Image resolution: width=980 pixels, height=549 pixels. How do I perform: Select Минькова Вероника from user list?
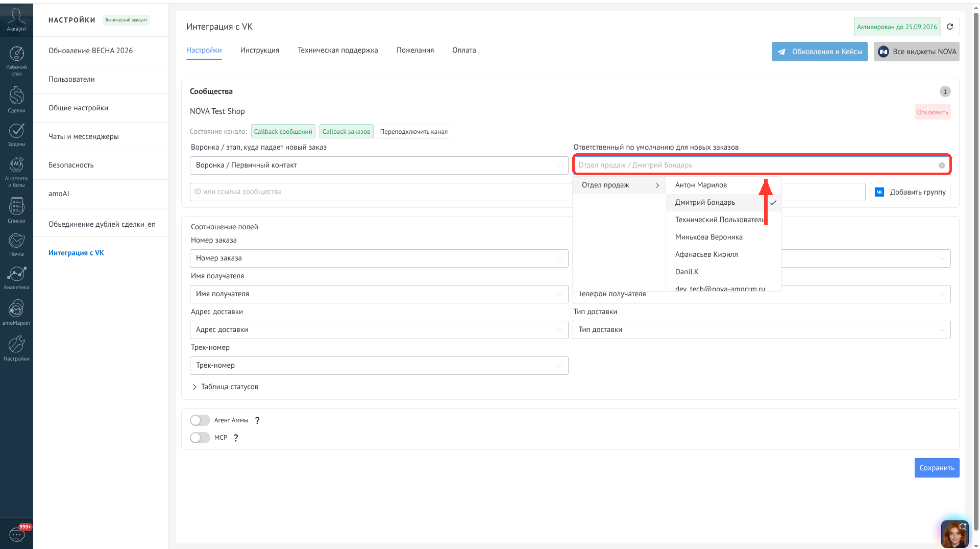coord(723,237)
